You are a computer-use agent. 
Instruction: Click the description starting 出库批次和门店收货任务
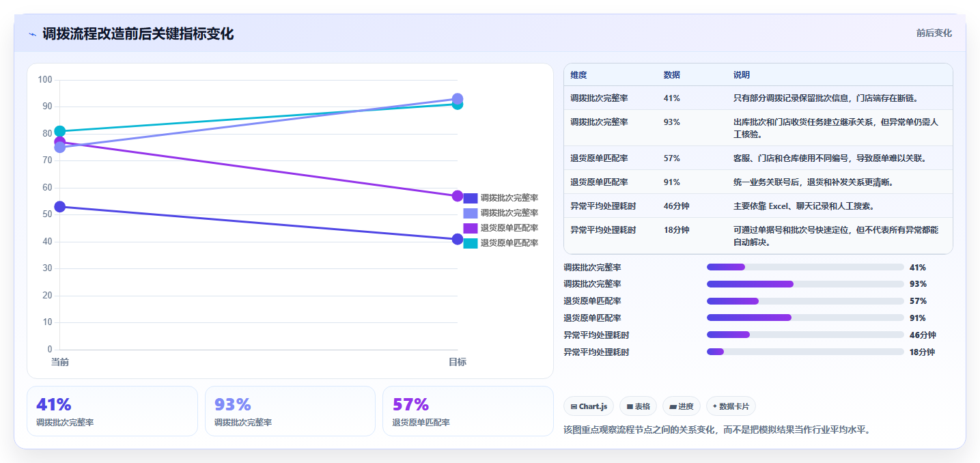click(x=836, y=128)
